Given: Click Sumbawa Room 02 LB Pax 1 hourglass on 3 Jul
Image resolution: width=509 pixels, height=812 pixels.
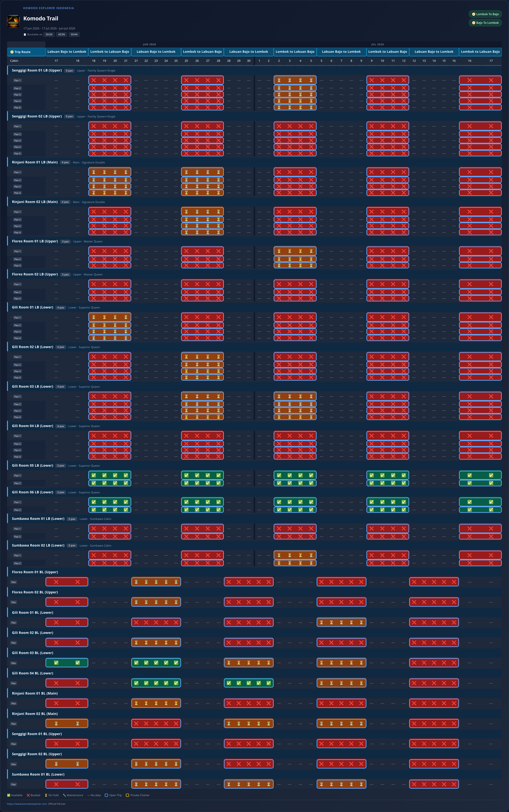Looking at the screenshot, I should pos(289,555).
